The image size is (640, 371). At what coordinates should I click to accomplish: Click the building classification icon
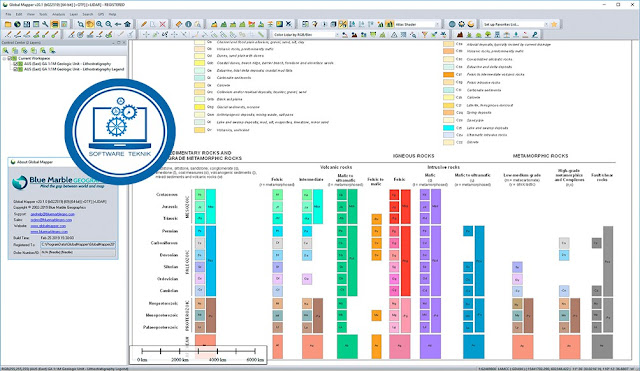(x=497, y=34)
